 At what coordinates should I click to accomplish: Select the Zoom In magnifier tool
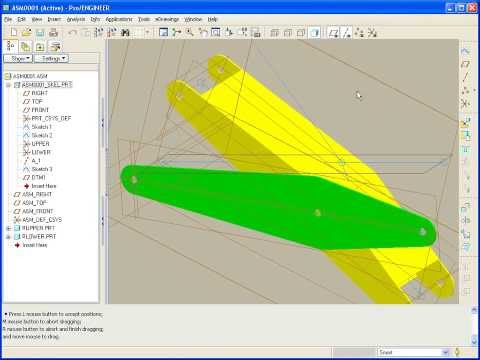[x=190, y=32]
